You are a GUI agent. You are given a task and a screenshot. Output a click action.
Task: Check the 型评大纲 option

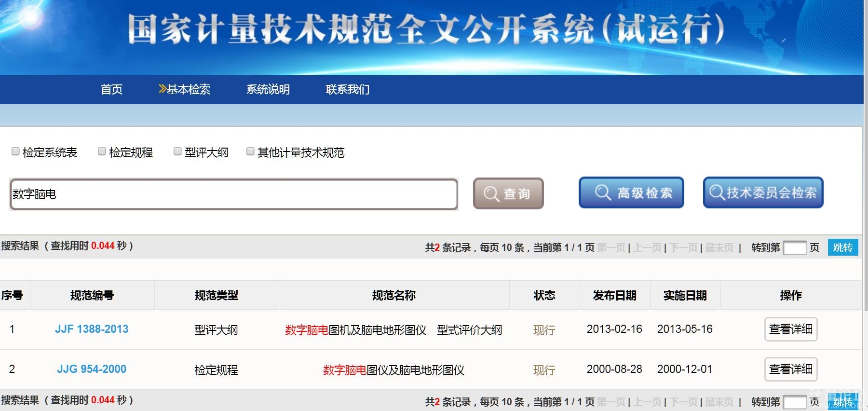(177, 151)
